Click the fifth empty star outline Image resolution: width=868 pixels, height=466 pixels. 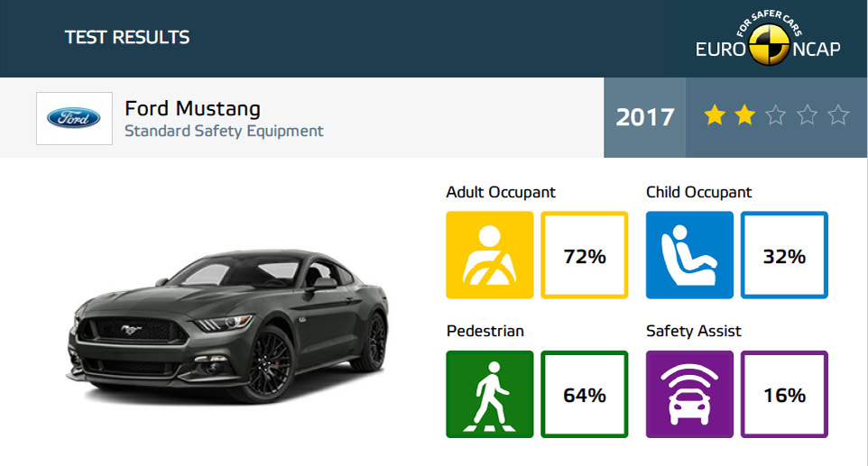838,115
